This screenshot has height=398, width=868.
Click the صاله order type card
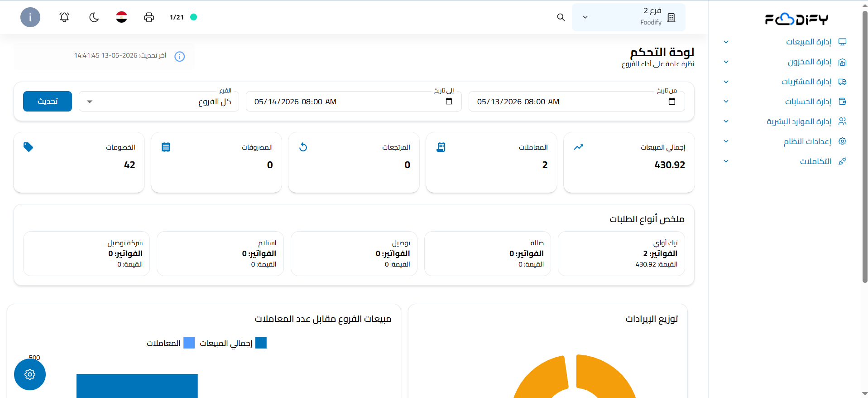(488, 253)
